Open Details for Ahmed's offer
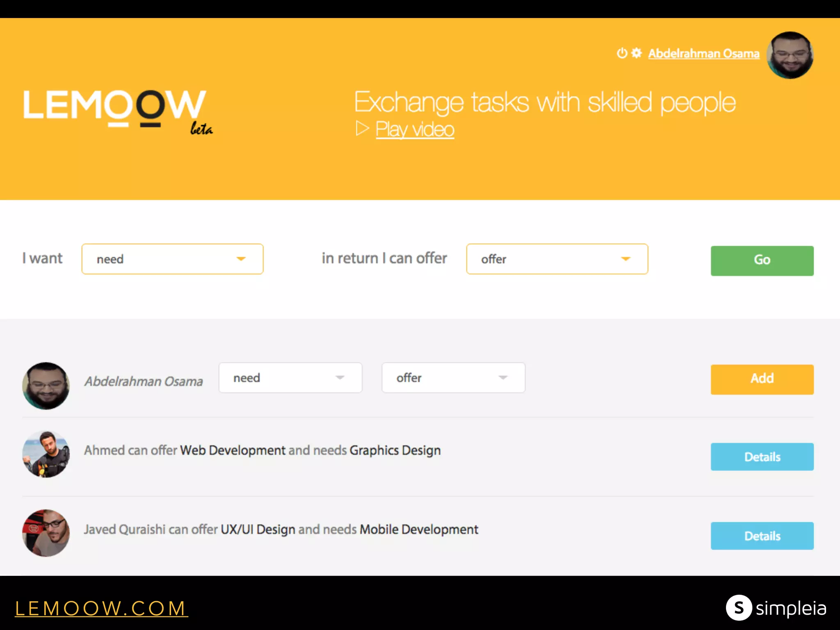 point(762,457)
